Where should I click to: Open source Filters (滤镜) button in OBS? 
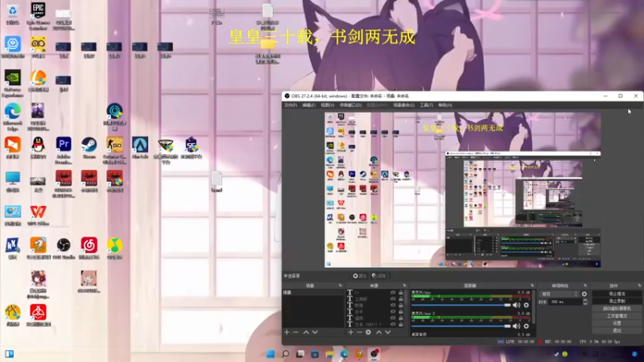pos(378,276)
